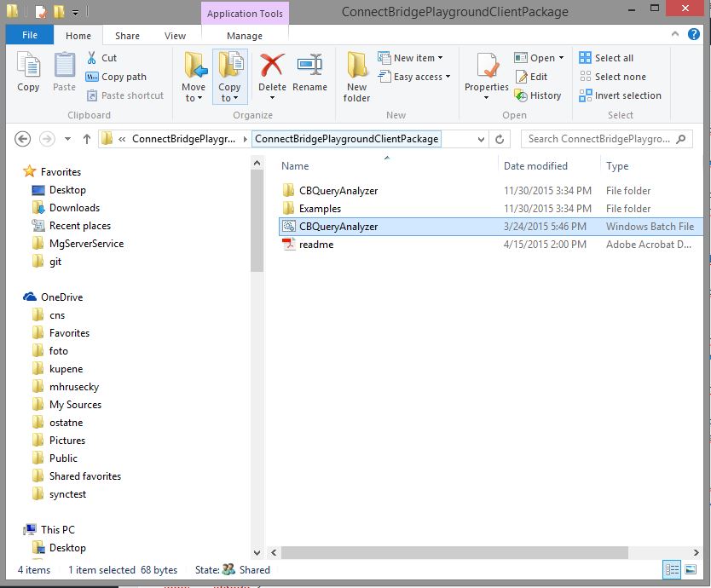This screenshot has width=711, height=588.
Task: Click Select none in the ribbon
Action: click(x=613, y=77)
